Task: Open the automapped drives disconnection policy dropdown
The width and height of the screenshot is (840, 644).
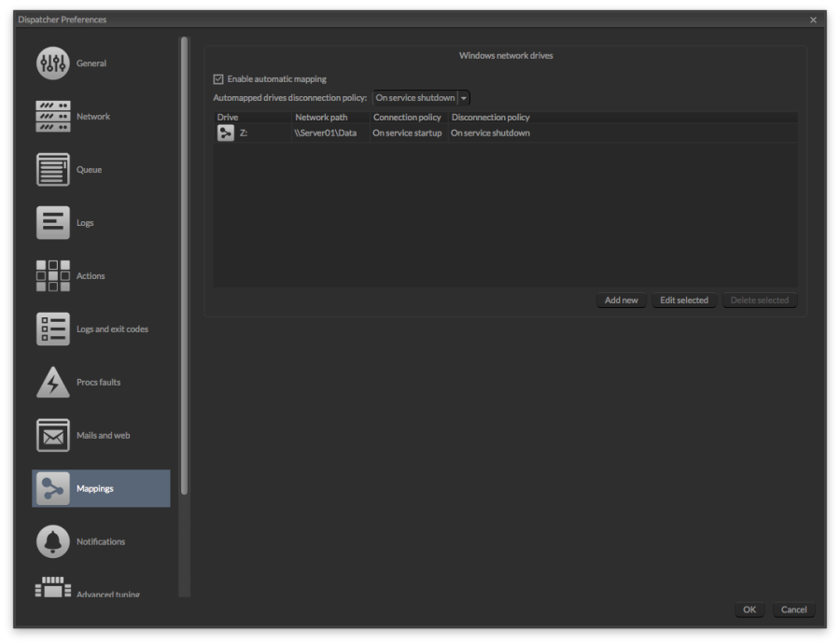Action: tap(462, 97)
